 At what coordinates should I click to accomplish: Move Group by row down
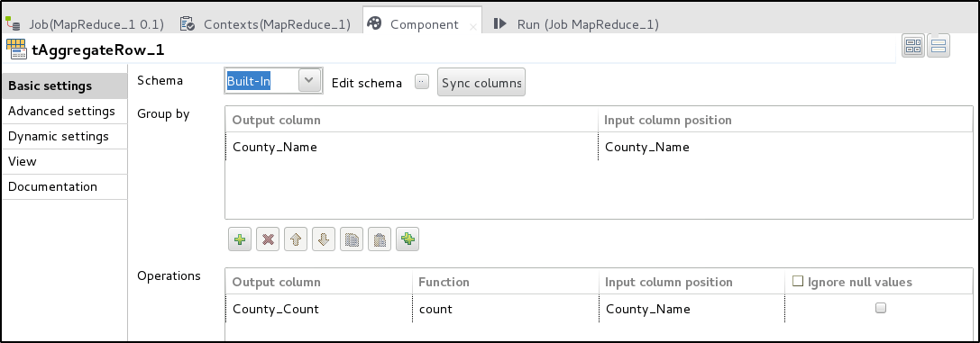click(324, 239)
